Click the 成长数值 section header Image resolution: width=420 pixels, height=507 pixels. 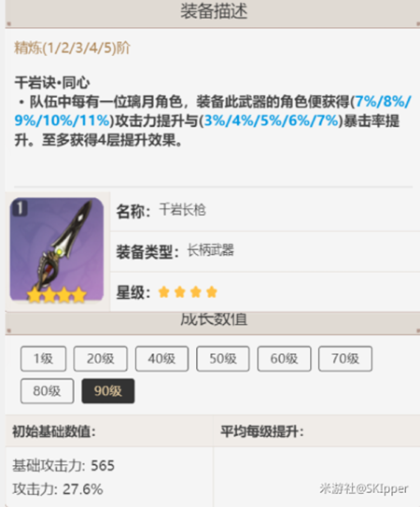pos(214,320)
